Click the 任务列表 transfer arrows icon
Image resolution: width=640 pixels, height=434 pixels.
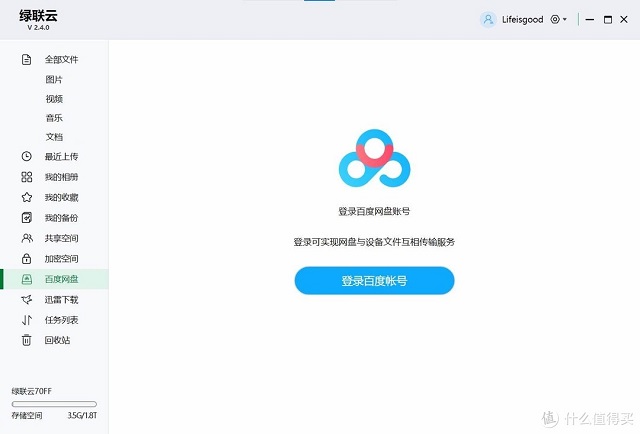[x=27, y=320]
